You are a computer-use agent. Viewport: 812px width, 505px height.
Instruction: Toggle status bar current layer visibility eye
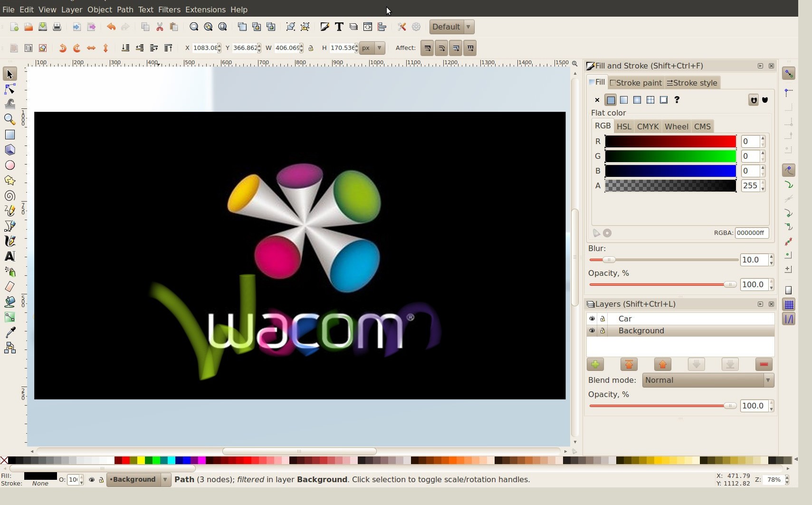[x=92, y=480]
